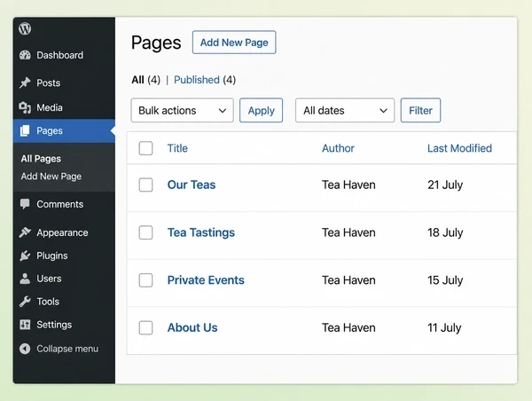This screenshot has height=401, width=532.
Task: Show All (4) pages filter
Action: (145, 80)
